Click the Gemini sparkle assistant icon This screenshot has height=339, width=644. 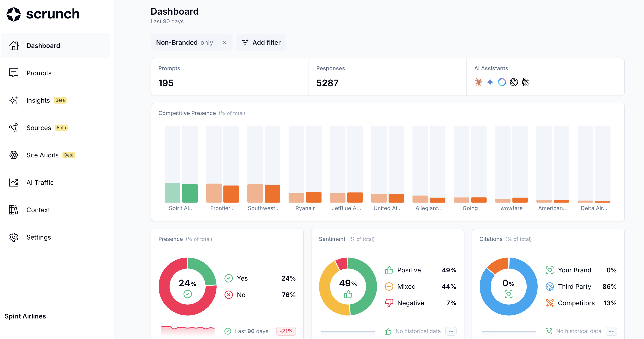click(490, 82)
